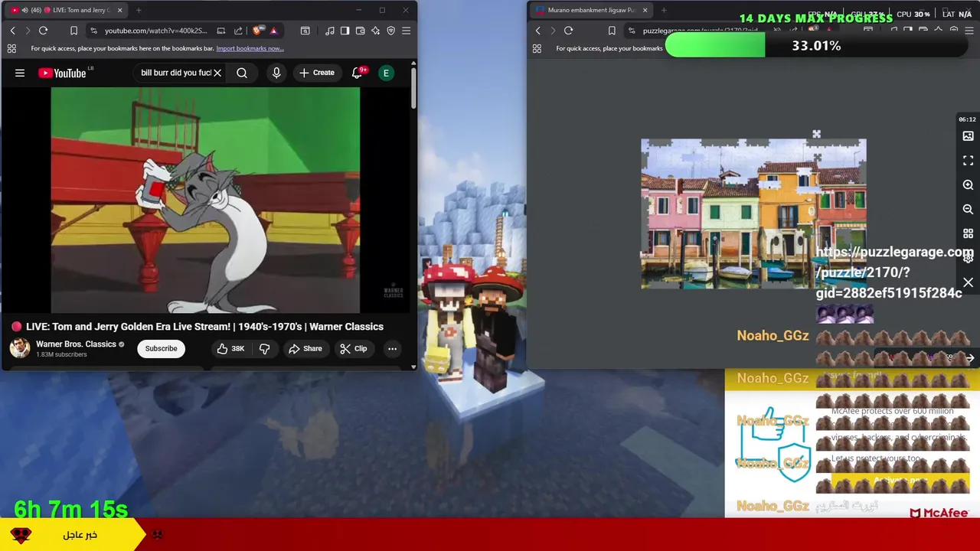Zoom in on the puzzle

tap(968, 185)
